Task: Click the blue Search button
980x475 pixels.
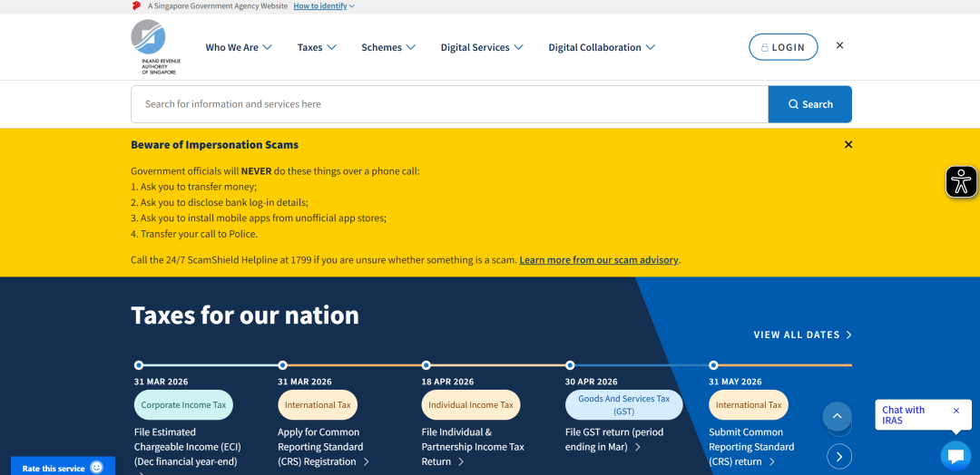Action: (809, 104)
